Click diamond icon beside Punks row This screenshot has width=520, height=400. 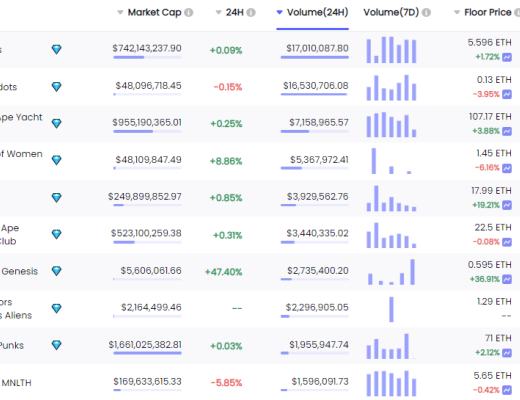57,345
